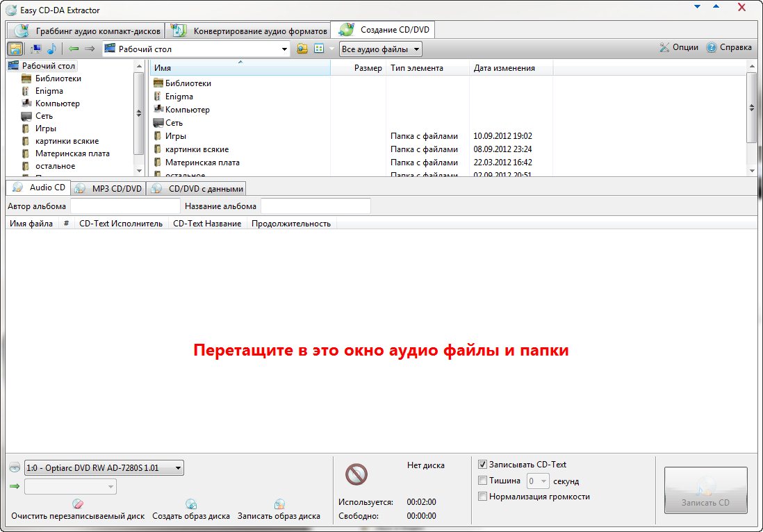Click the up-one-folder icon

click(302, 49)
